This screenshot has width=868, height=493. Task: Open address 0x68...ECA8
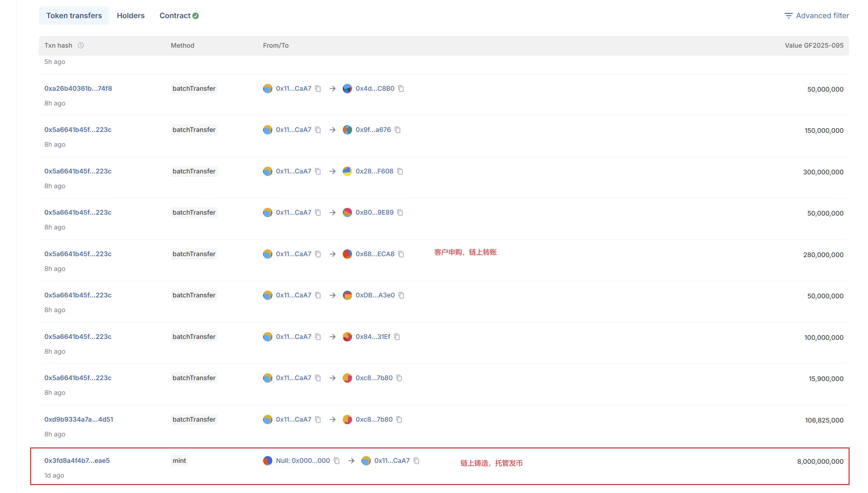click(375, 254)
